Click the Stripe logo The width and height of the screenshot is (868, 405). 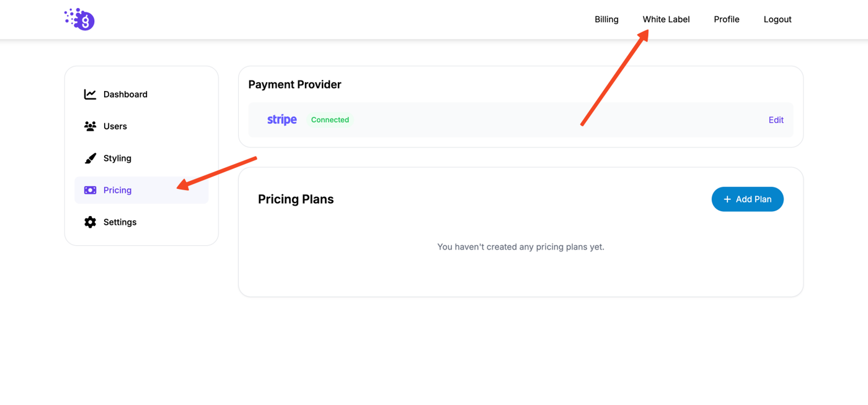tap(282, 120)
